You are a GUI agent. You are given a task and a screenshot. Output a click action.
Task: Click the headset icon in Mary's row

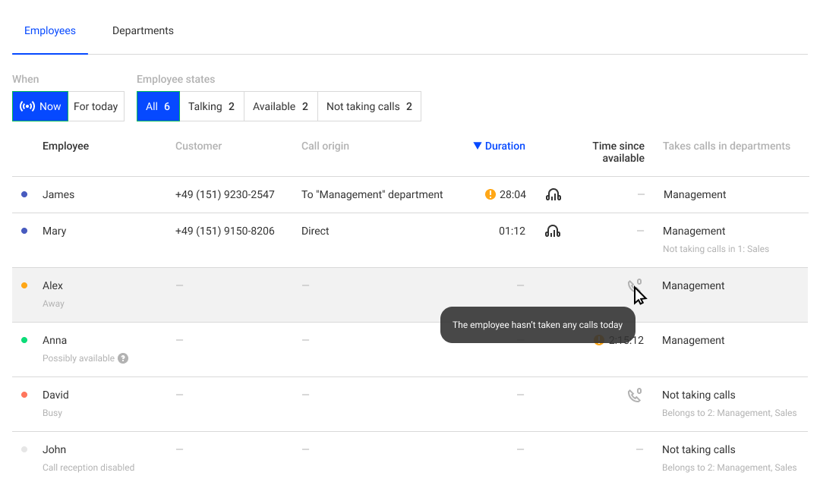[553, 232]
